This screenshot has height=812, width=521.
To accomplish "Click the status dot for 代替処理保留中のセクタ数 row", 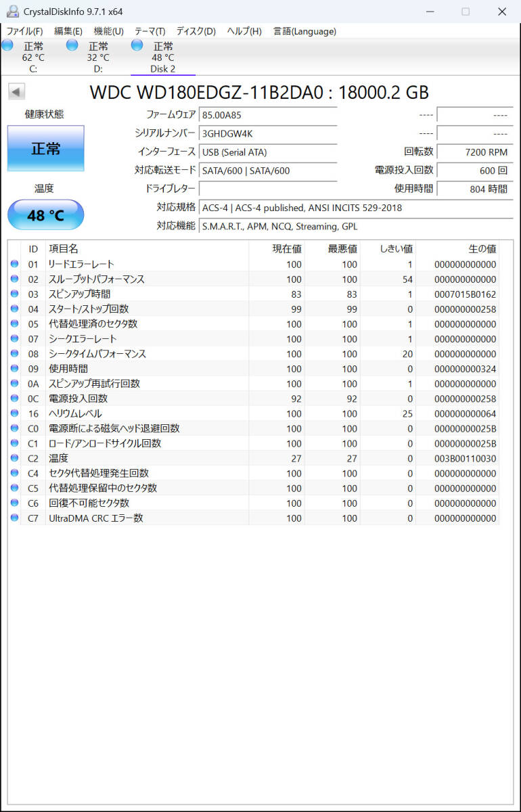I will (x=15, y=488).
